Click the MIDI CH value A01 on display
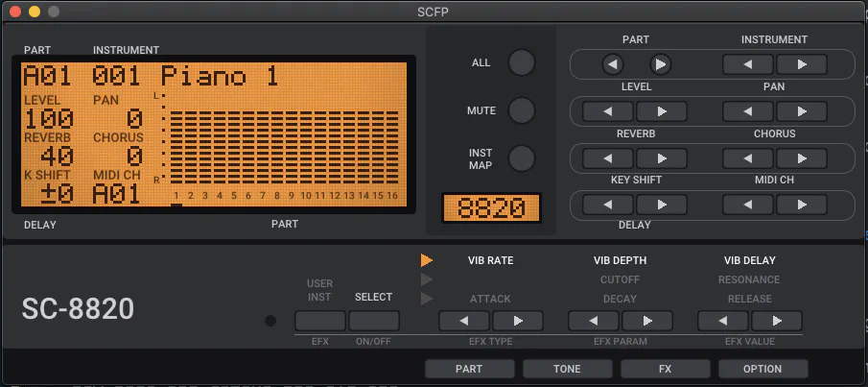This screenshot has height=387, width=868. pyautogui.click(x=116, y=195)
